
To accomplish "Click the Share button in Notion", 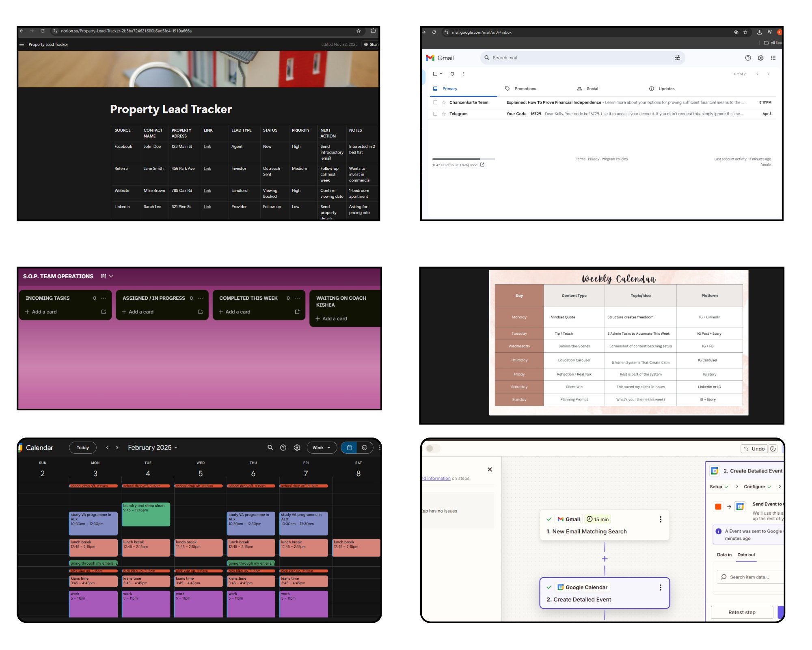I will click(371, 45).
